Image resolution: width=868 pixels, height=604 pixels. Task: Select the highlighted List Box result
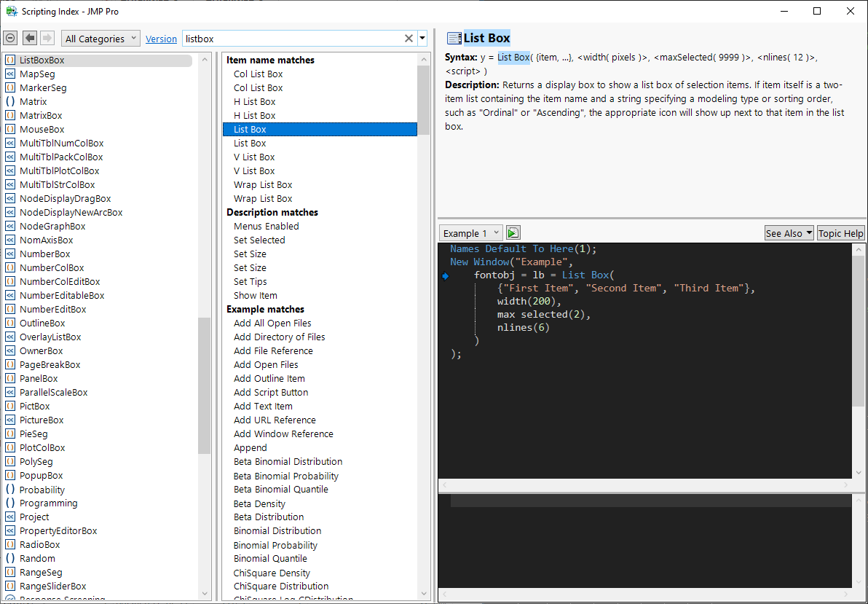click(x=320, y=129)
